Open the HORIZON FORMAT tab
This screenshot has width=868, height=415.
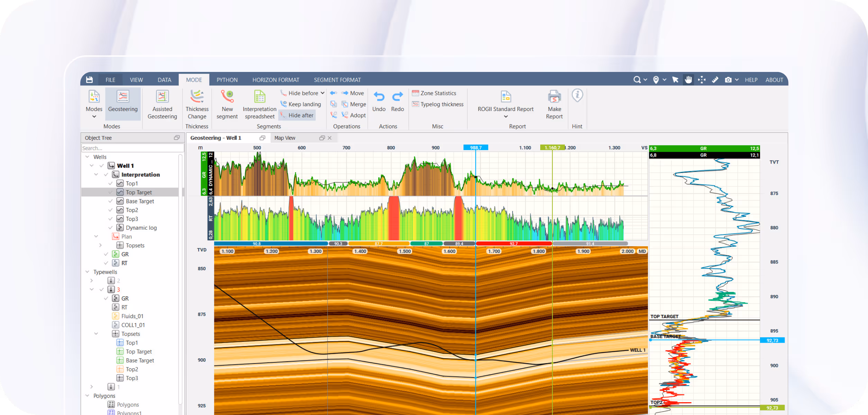[276, 80]
